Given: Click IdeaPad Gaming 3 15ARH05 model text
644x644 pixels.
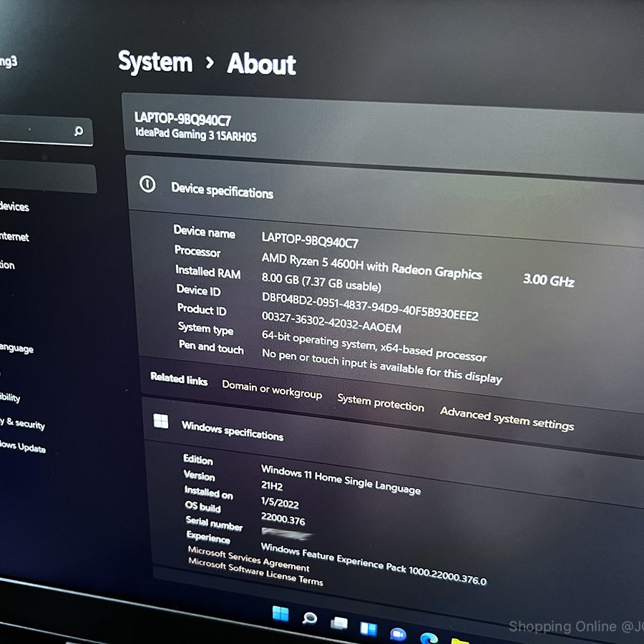Looking at the screenshot, I should 196,135.
